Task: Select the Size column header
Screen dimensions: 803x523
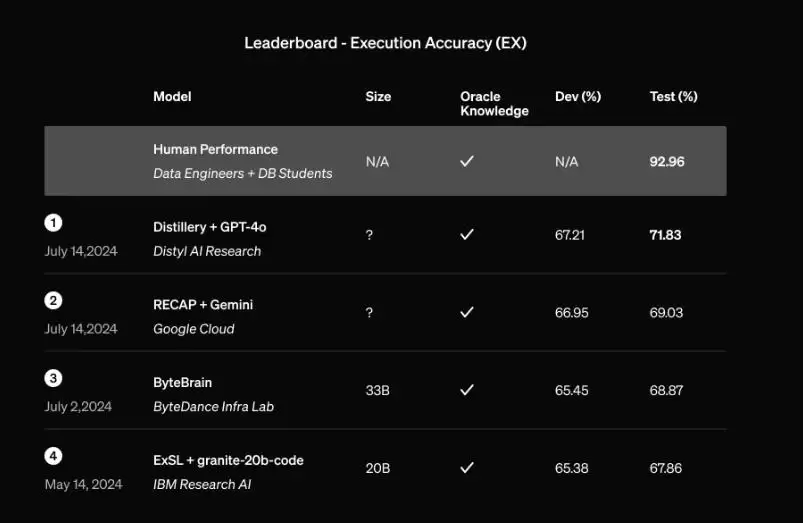Action: pos(378,96)
